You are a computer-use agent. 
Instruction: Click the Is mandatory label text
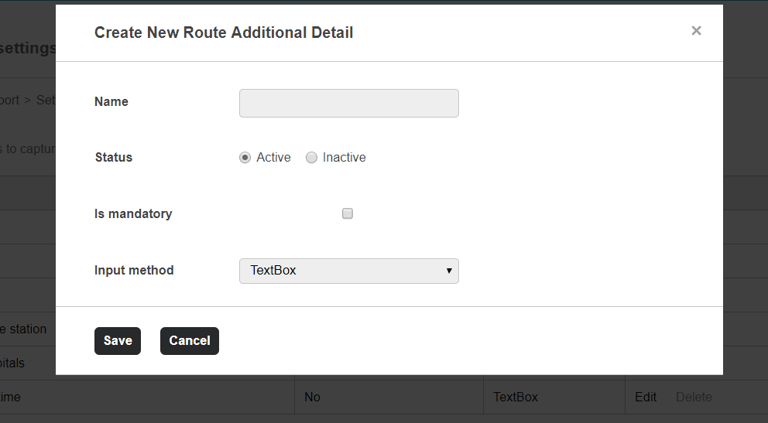coord(133,214)
